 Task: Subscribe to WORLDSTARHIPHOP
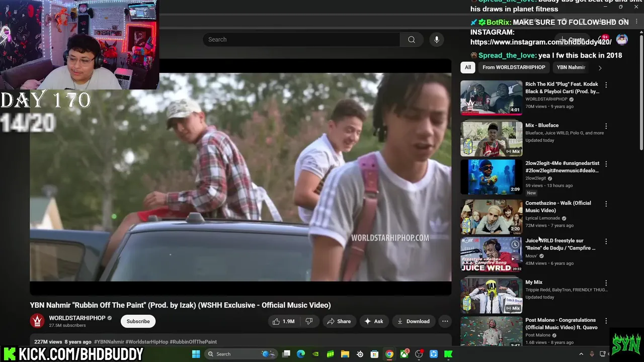tap(138, 321)
